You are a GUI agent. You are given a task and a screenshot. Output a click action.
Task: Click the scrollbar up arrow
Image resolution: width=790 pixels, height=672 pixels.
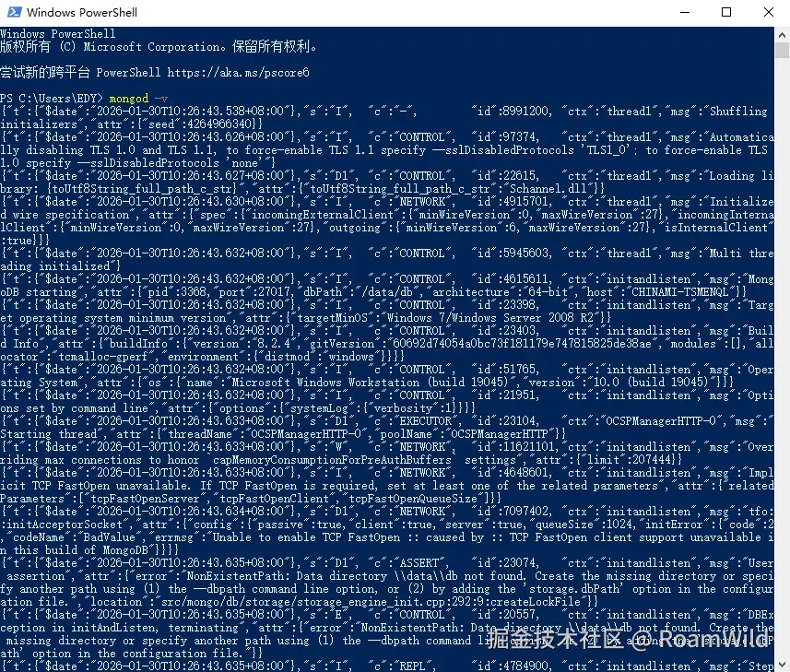click(x=782, y=35)
